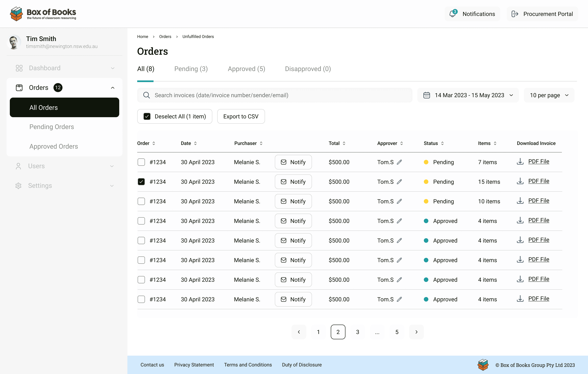Expand the Dashboard sidebar section
This screenshot has width=588, height=374.
[112, 68]
